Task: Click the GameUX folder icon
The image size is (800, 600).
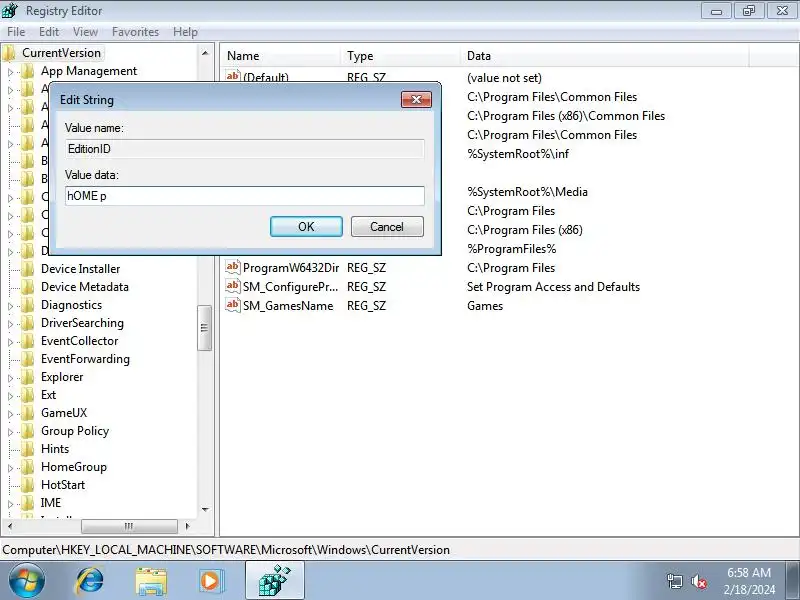Action: pos(28,413)
